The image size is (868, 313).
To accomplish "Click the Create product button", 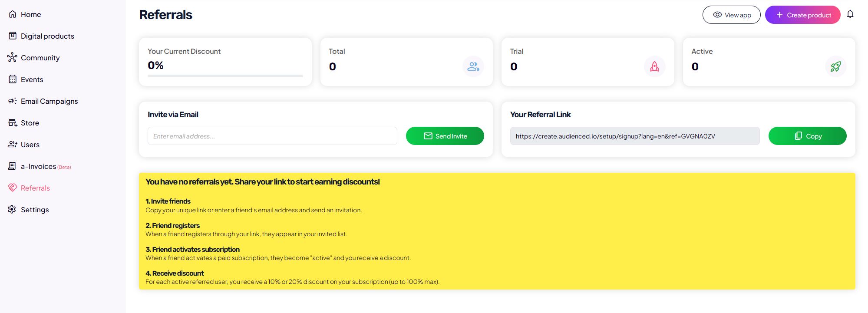I will 802,15.
